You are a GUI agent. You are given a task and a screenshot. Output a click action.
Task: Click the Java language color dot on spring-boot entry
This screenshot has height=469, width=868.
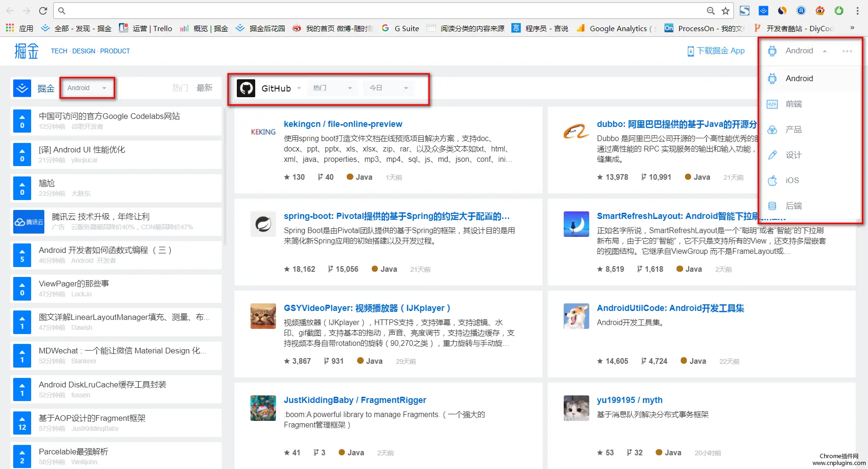(x=375, y=269)
